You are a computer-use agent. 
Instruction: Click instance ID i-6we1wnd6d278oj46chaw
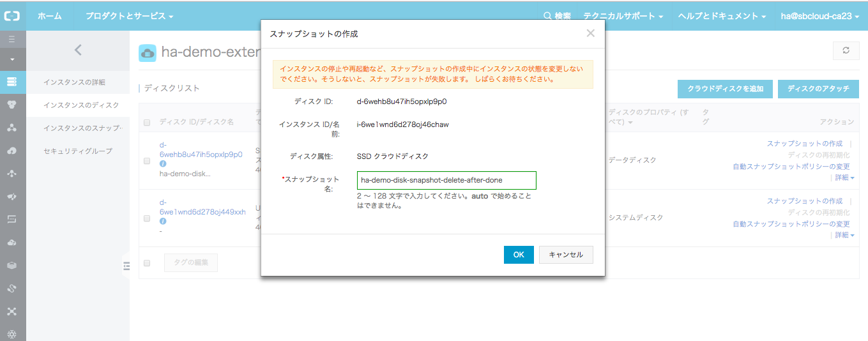402,125
